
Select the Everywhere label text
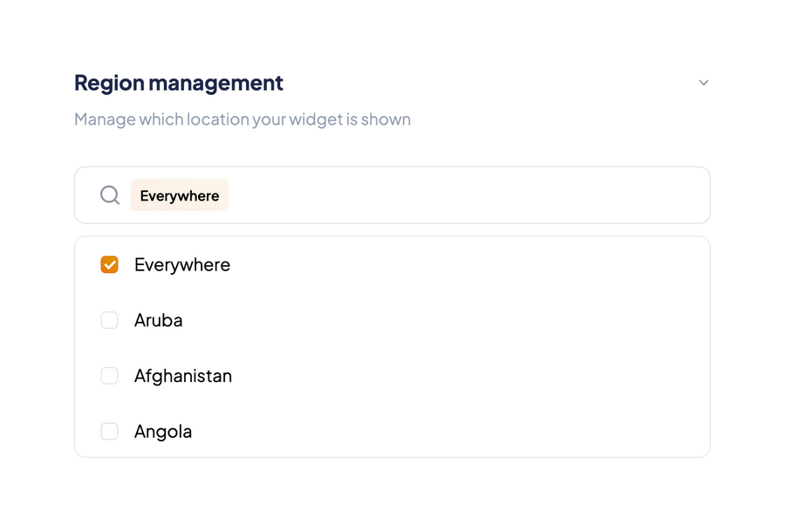[181, 264]
